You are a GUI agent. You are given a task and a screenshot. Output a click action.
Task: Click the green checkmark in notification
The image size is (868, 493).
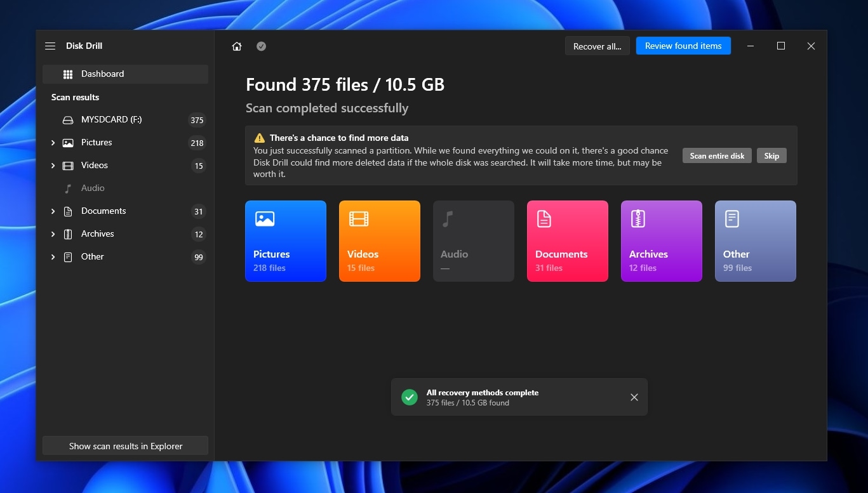pyautogui.click(x=410, y=397)
